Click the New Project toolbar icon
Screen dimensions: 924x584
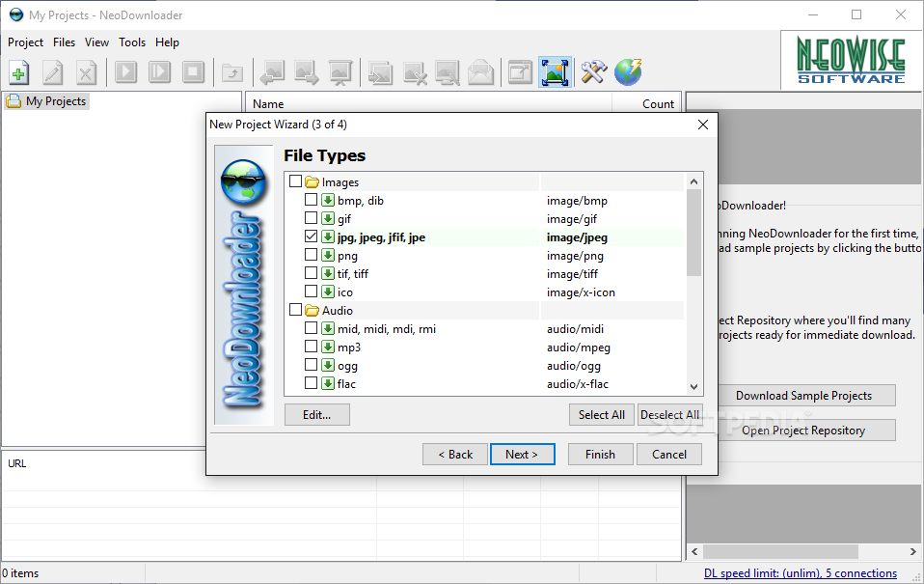(x=19, y=72)
